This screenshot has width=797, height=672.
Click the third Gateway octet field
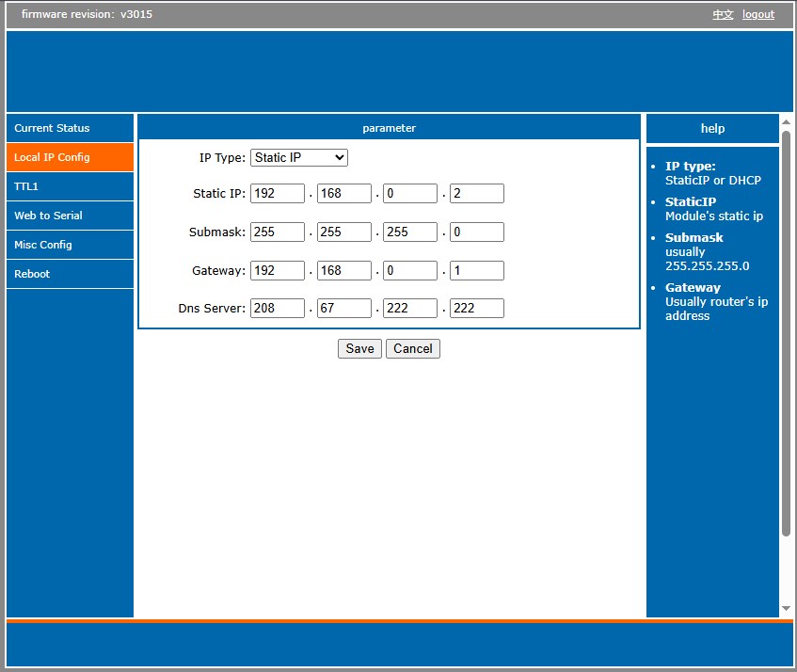click(410, 271)
